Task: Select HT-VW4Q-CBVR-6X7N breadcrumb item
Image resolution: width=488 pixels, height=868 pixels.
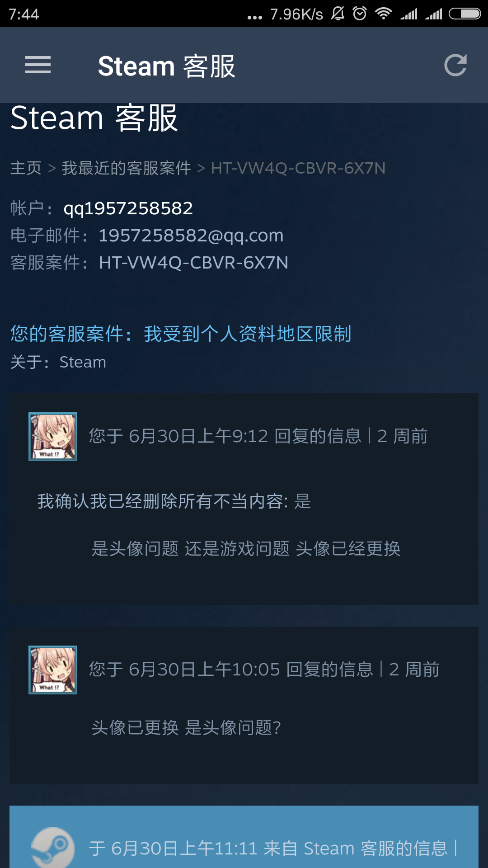Action: tap(298, 168)
